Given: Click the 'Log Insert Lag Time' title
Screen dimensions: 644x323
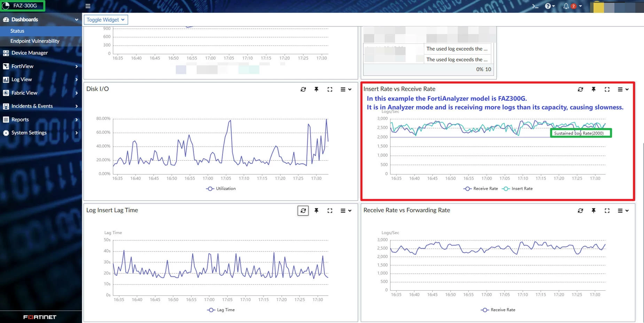Looking at the screenshot, I should 112,210.
